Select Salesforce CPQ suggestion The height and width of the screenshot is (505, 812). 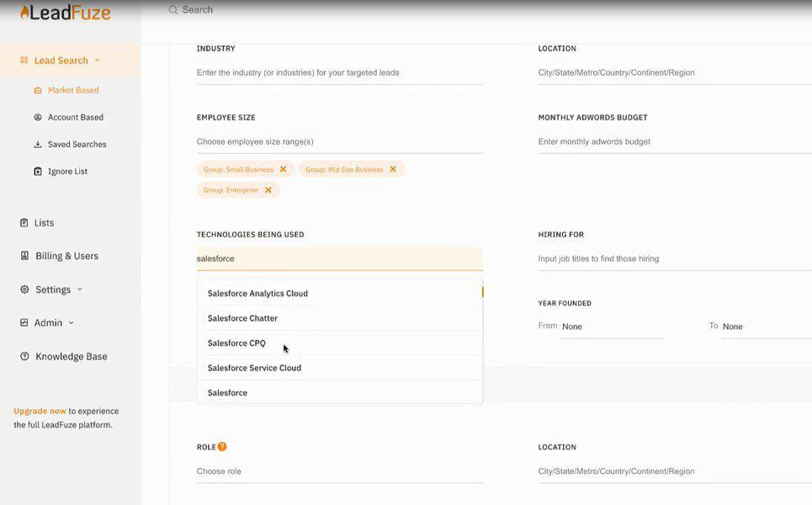point(340,343)
